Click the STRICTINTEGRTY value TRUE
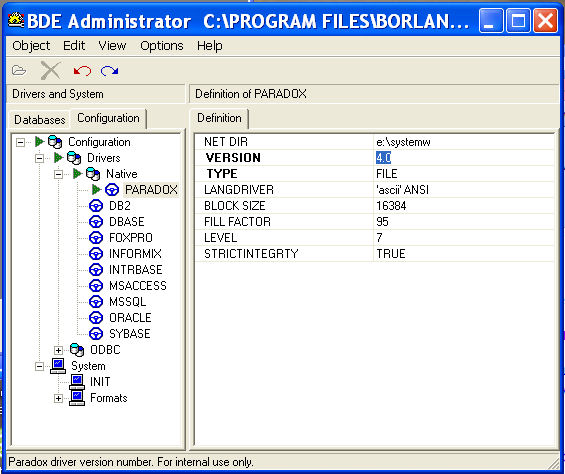 (391, 254)
